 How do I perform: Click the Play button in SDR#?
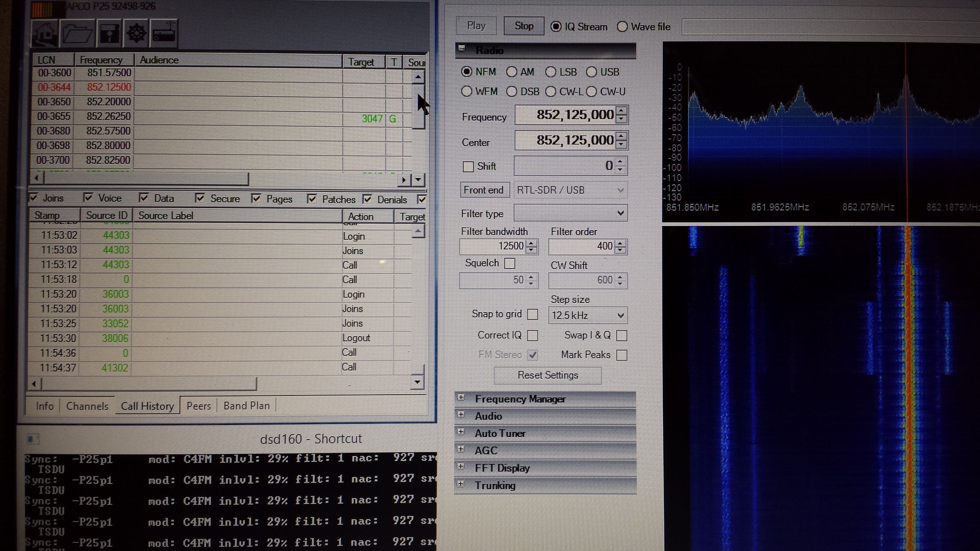click(x=476, y=25)
